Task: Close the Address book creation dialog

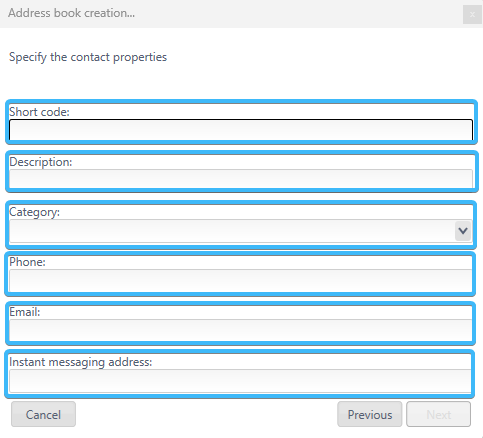Action: [x=472, y=14]
